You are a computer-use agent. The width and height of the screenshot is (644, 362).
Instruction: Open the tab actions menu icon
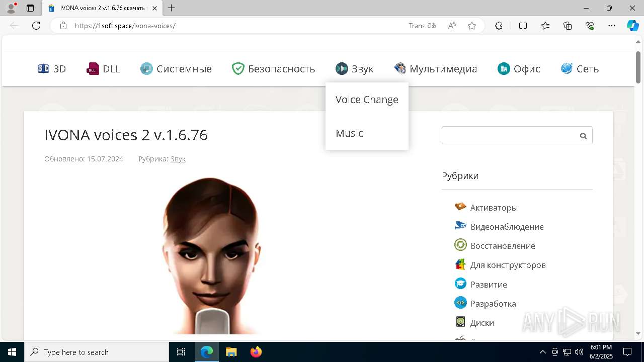point(30,8)
